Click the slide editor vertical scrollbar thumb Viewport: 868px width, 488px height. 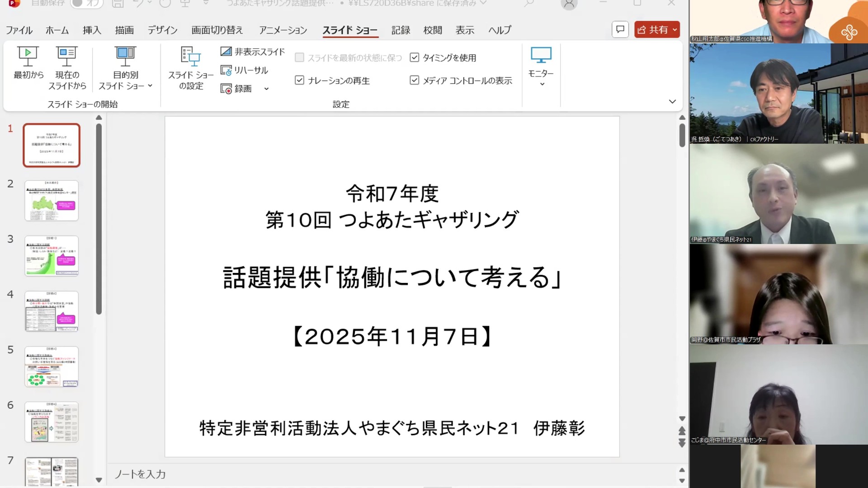click(682, 135)
